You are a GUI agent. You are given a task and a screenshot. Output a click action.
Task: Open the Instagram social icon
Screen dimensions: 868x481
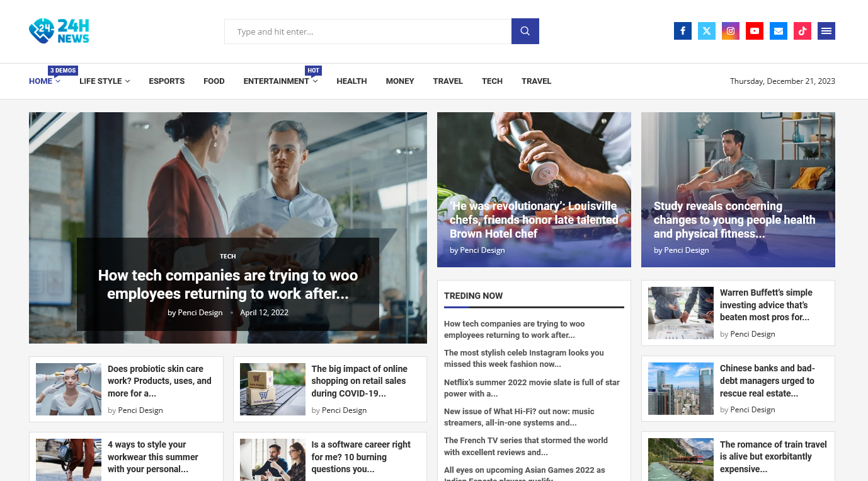point(731,31)
